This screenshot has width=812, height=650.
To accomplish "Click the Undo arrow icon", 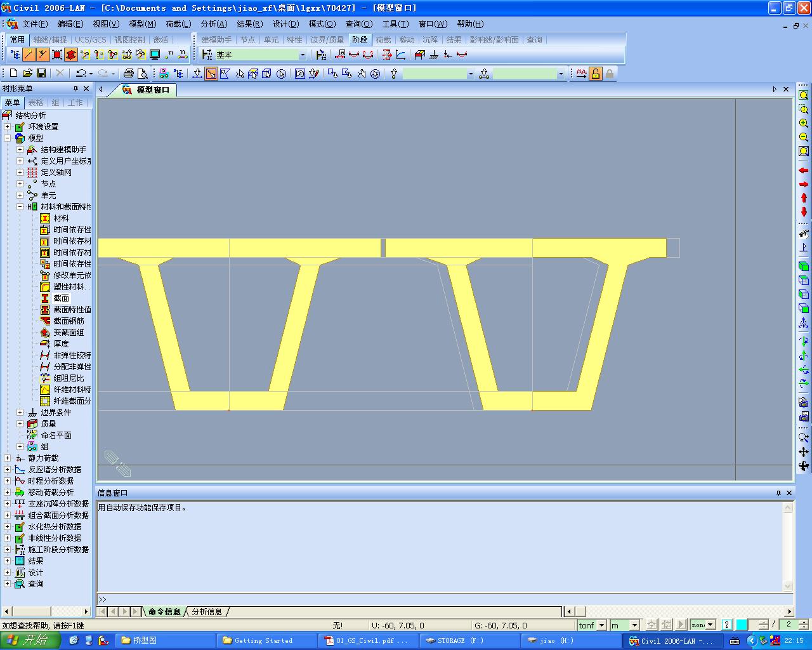I will tap(81, 74).
